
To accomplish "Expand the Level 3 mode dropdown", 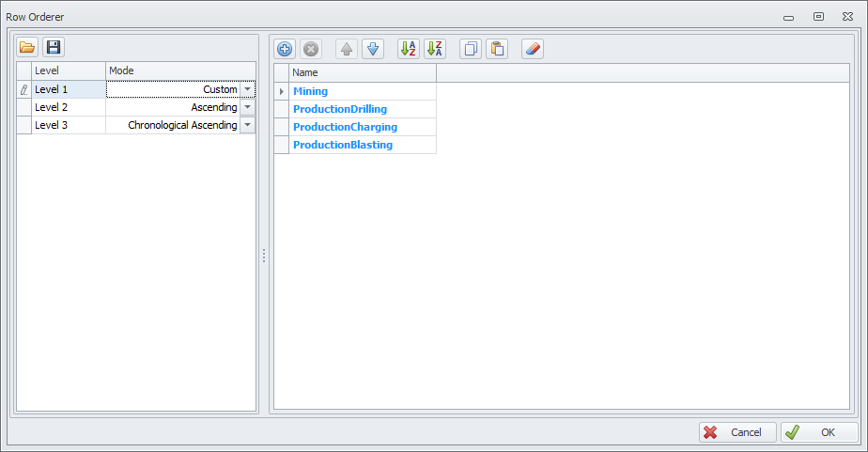I will click(248, 125).
